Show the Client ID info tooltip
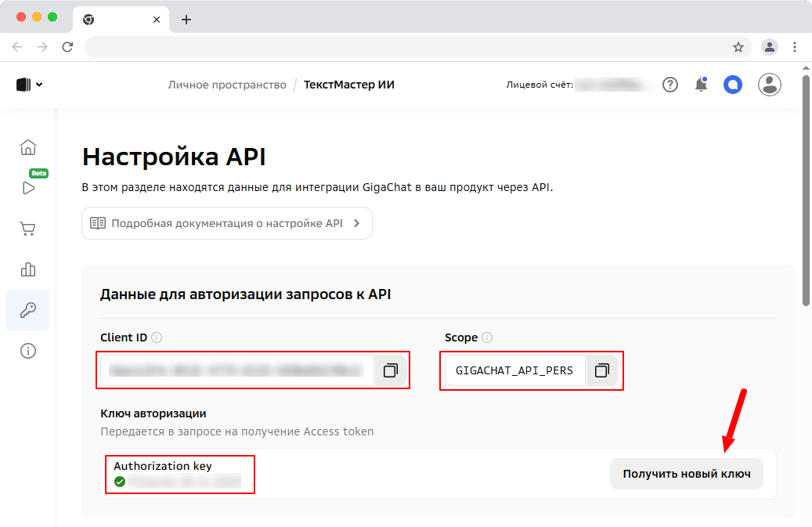The width and height of the screenshot is (812, 527). 157,337
